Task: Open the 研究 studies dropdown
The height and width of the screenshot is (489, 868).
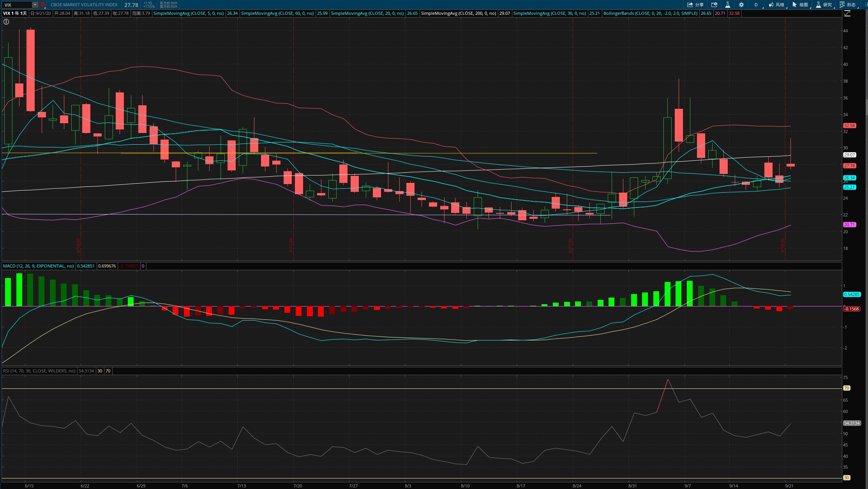Action: 824,5
